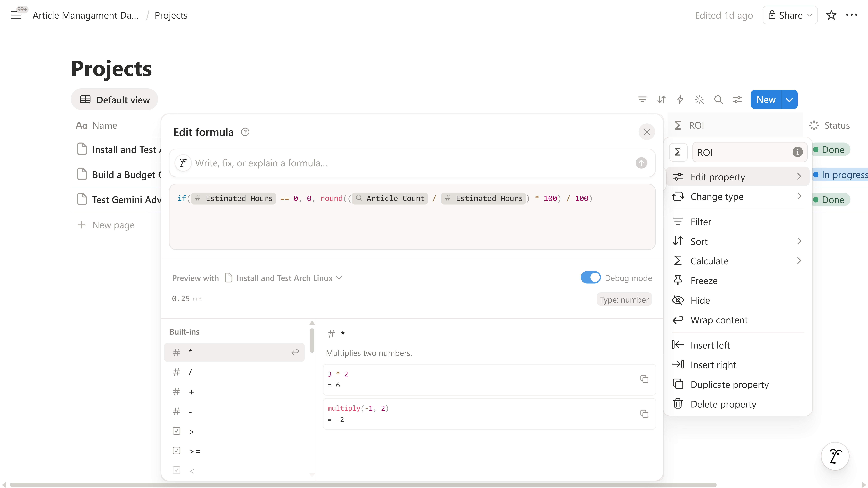Screen dimensions: 868x488
Task: Click the sort arrows icon in view toolbar
Action: pos(661,99)
